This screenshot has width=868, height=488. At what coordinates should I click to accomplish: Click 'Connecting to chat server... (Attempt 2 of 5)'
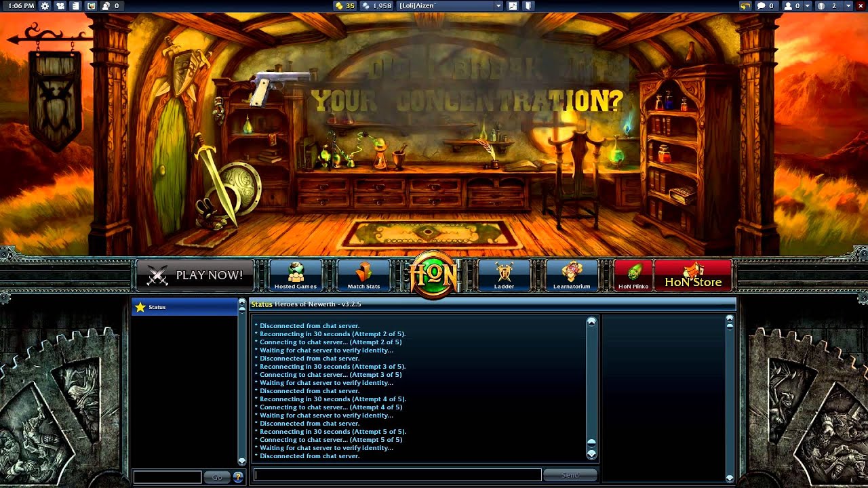[x=328, y=342]
